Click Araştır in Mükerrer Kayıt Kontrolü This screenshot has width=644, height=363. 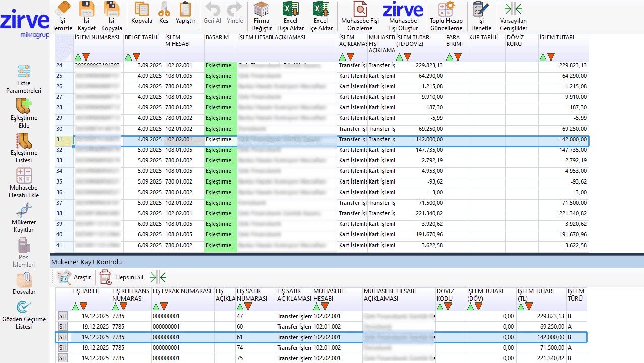(x=74, y=277)
